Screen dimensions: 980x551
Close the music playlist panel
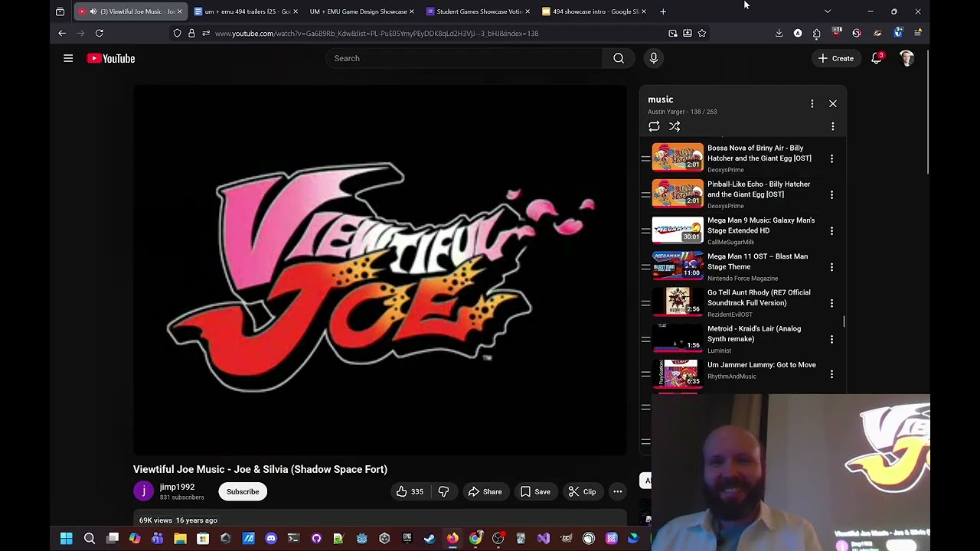point(833,103)
